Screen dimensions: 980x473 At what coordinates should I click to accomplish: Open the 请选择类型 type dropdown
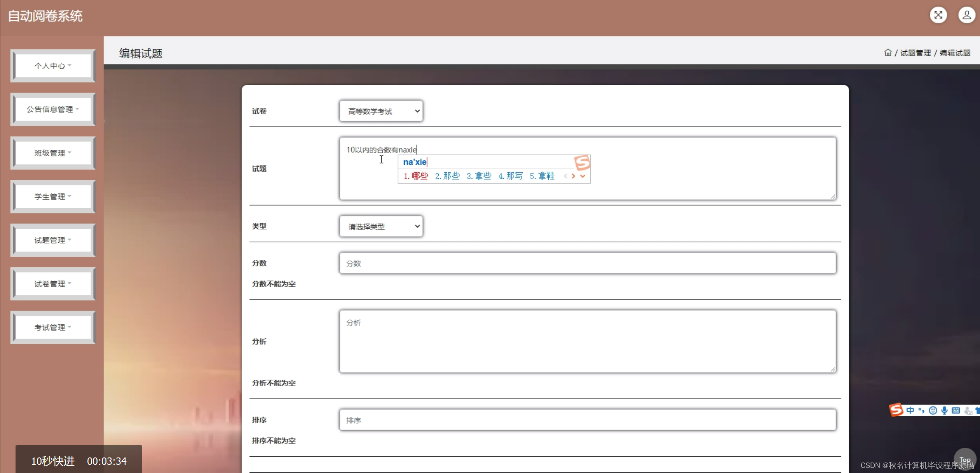[381, 226]
